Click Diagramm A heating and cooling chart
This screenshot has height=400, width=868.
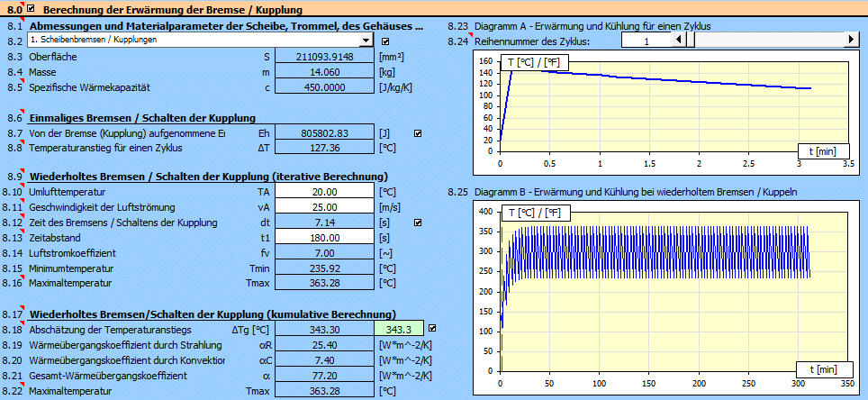point(665,113)
